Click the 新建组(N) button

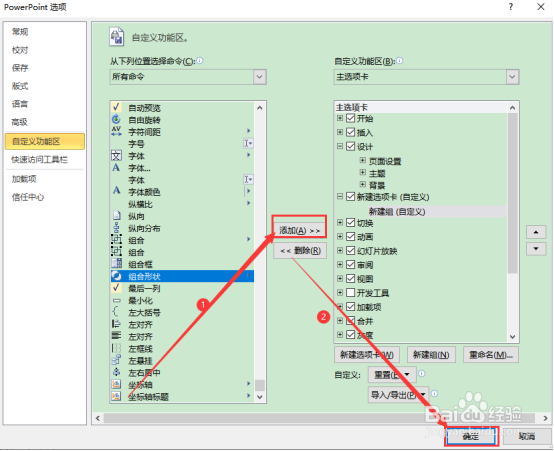[431, 355]
